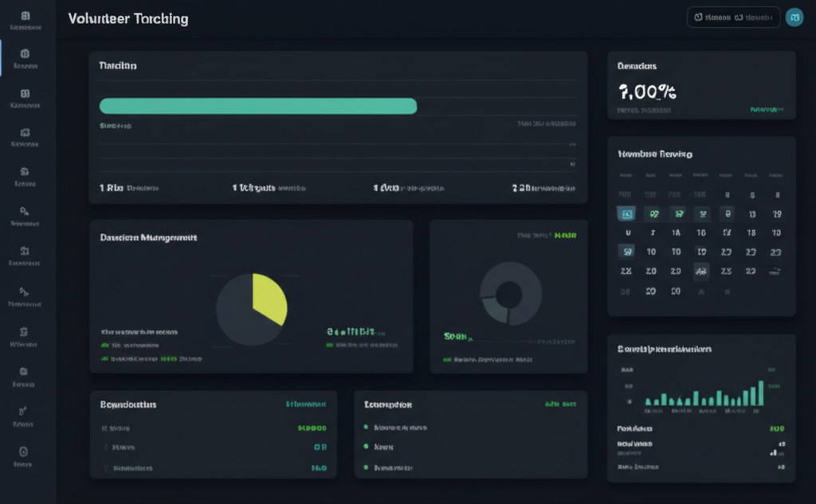Open the active sidebar item with blue indicator
Image resolution: width=816 pixels, height=504 pixels.
[x=25, y=54]
